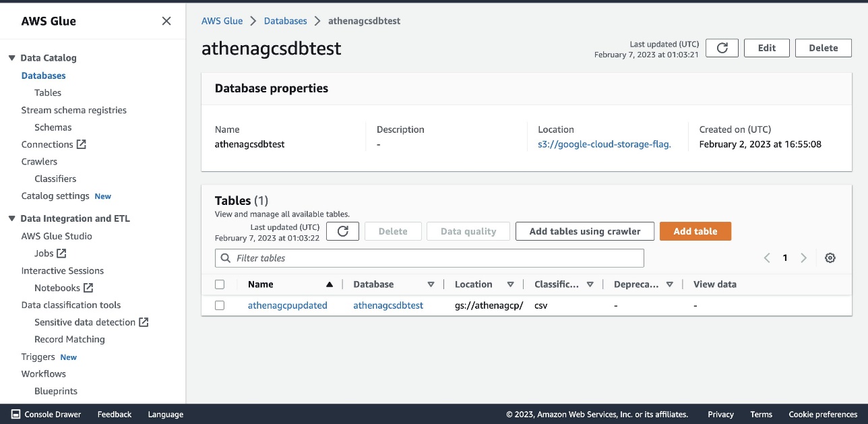Click the orange Add table button
This screenshot has height=424, width=868.
(x=695, y=231)
